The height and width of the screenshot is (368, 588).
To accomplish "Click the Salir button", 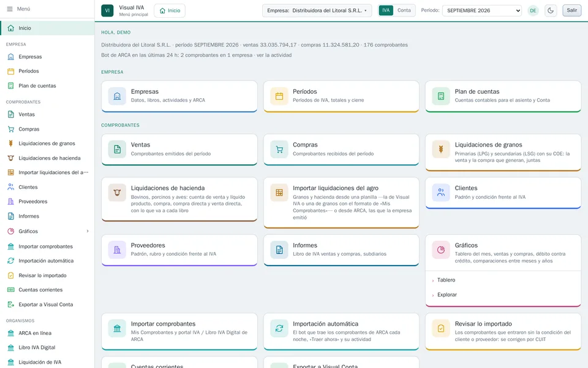I will (x=571, y=10).
